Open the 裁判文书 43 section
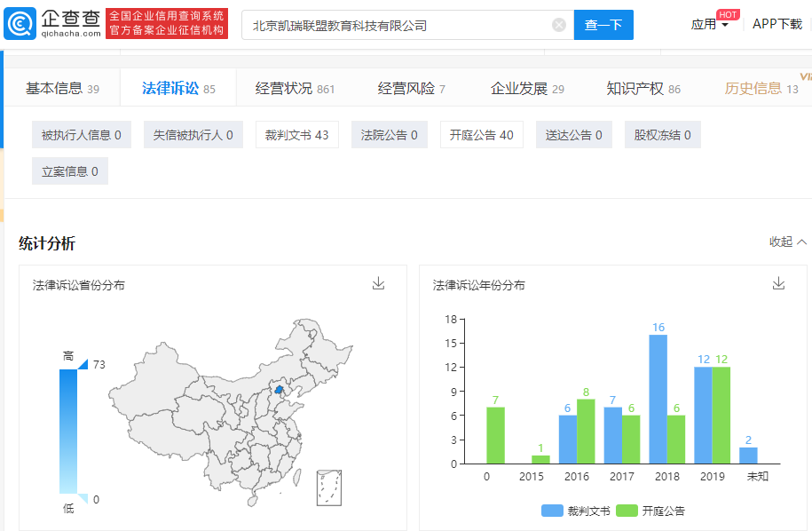Screen dimensions: 812x531 pyautogui.click(x=297, y=135)
